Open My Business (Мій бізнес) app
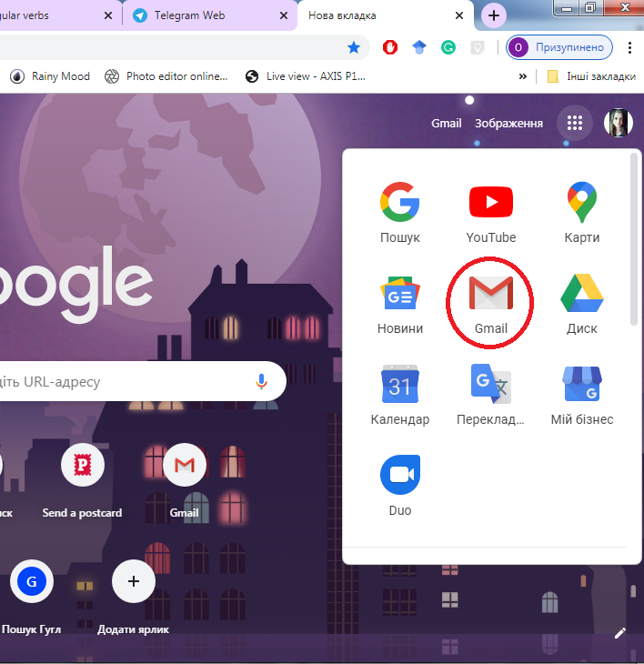The image size is (644, 664). (582, 395)
